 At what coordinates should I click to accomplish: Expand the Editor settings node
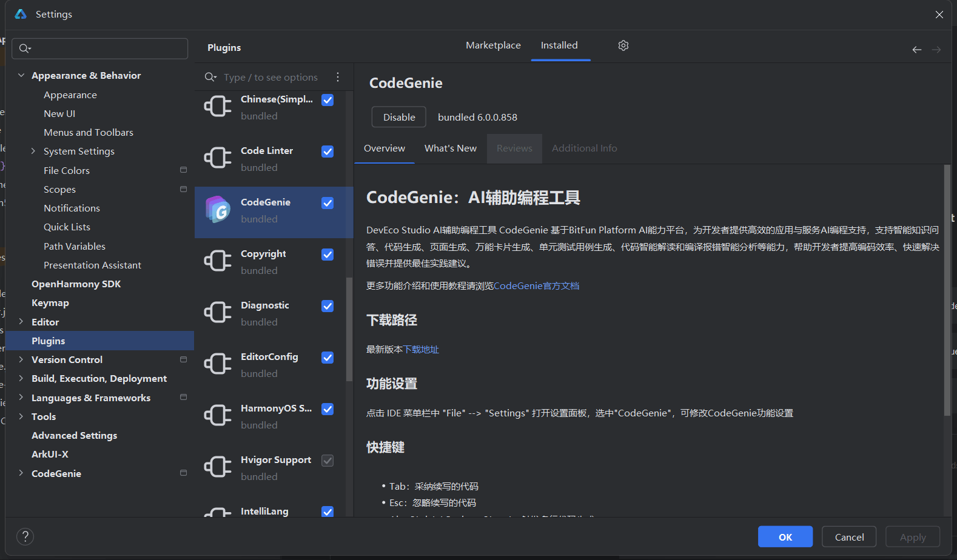21,322
